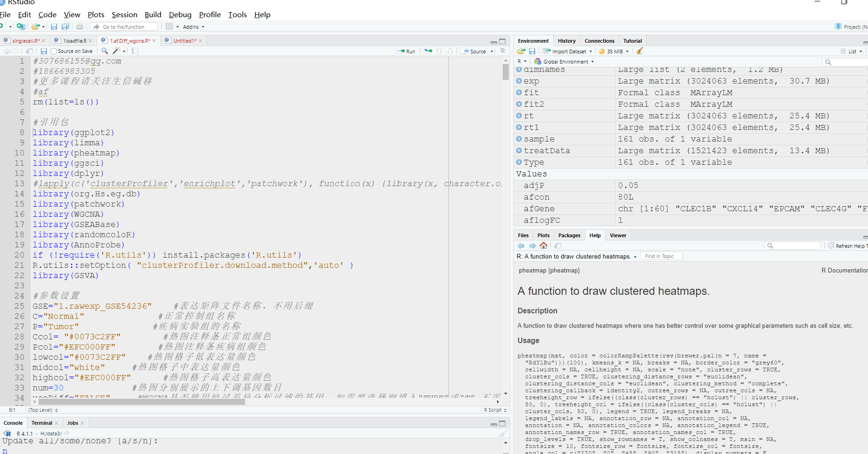Print the current file icon
The image size is (868, 454).
(80, 26)
